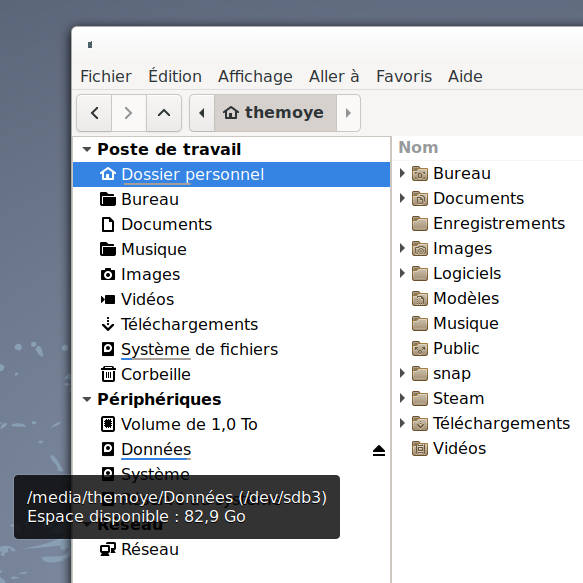Collapse the Périphériques section
The width and height of the screenshot is (583, 583).
[x=87, y=399]
